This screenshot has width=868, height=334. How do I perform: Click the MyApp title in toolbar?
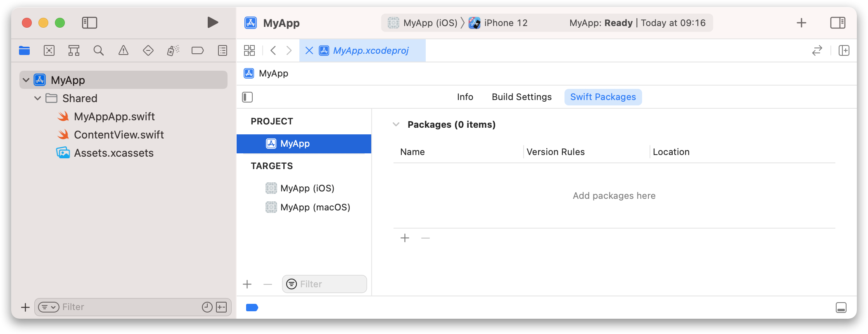(x=281, y=23)
